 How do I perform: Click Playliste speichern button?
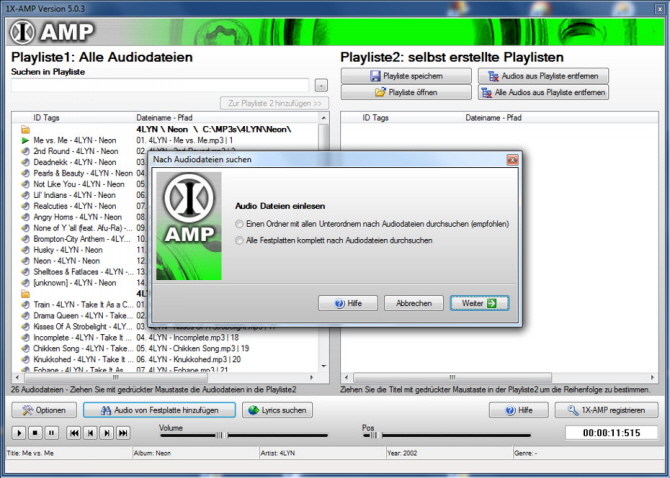406,76
